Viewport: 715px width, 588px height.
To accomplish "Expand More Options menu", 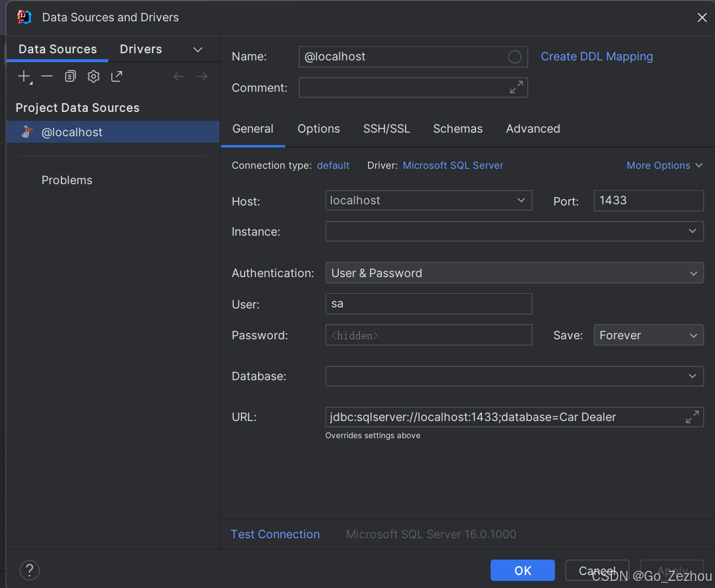I will point(665,166).
